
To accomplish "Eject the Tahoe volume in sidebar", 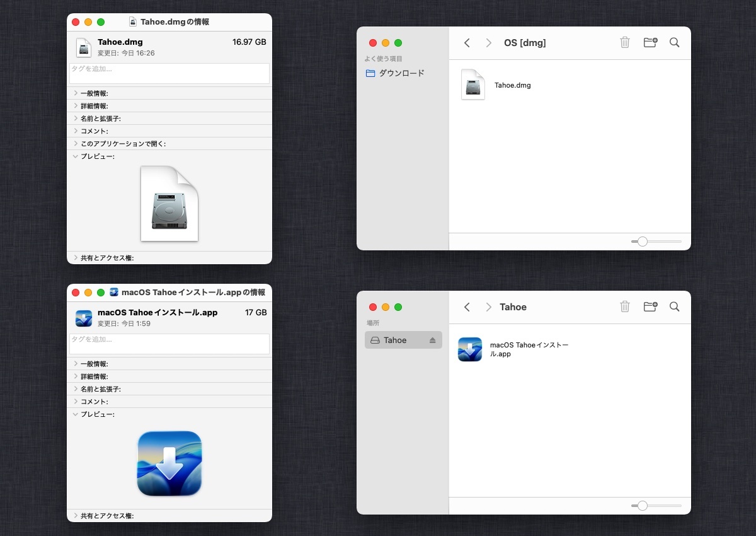I will tap(432, 341).
